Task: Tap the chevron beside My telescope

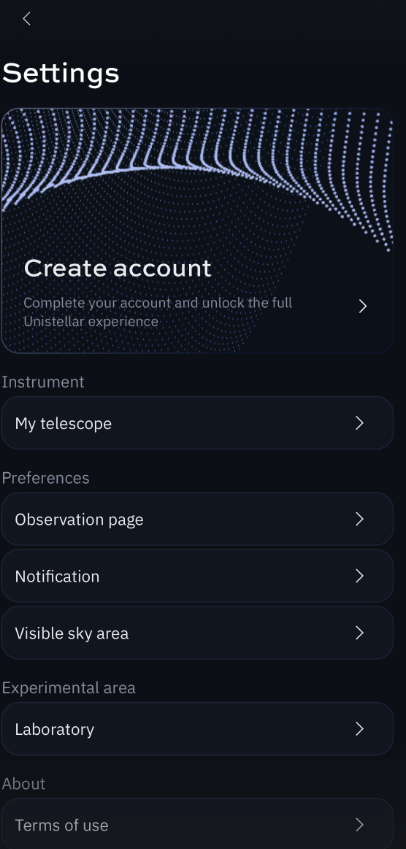Action: point(359,423)
